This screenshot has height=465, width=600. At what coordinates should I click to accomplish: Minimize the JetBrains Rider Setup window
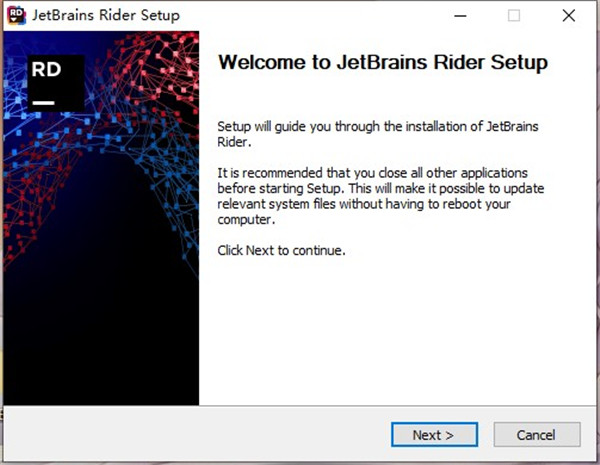[460, 16]
